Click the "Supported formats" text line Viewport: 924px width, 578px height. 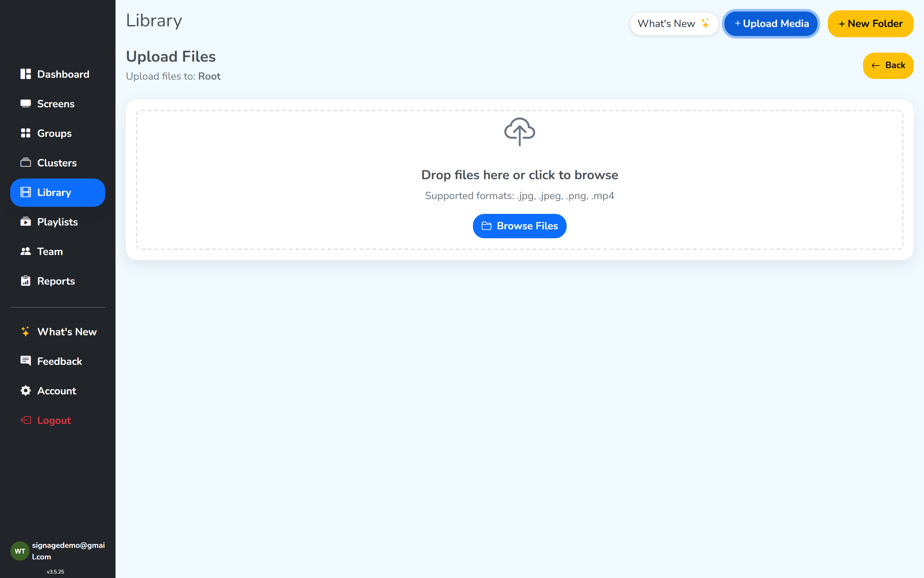(520, 196)
